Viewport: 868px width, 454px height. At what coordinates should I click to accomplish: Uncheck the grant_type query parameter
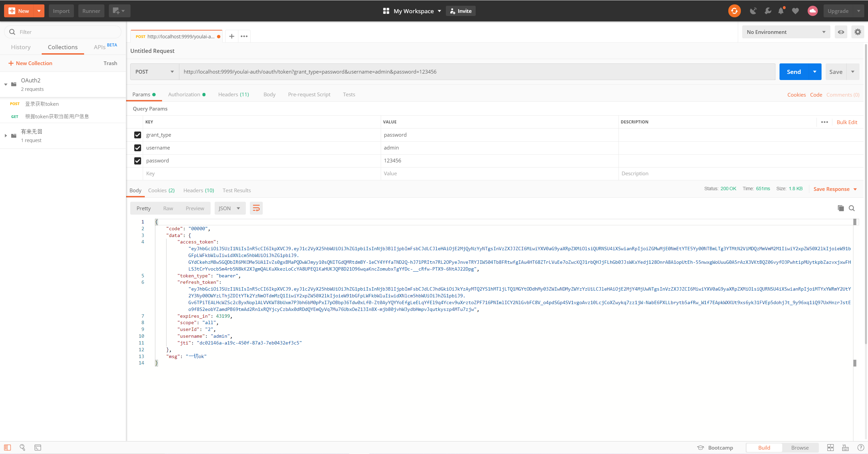coord(137,135)
